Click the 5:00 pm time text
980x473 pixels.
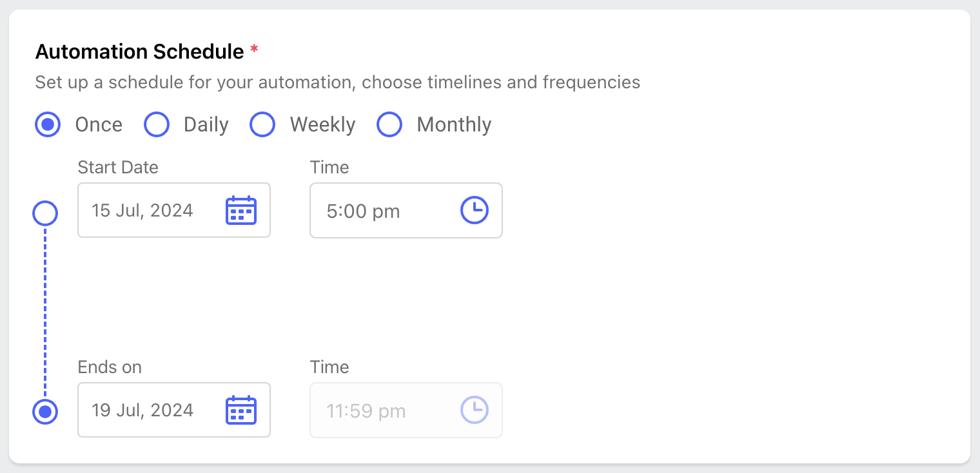tap(364, 211)
